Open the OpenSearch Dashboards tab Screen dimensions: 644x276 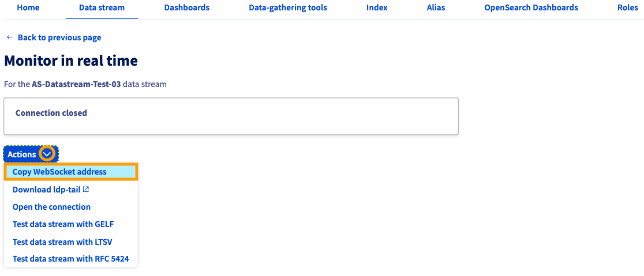coord(531,8)
